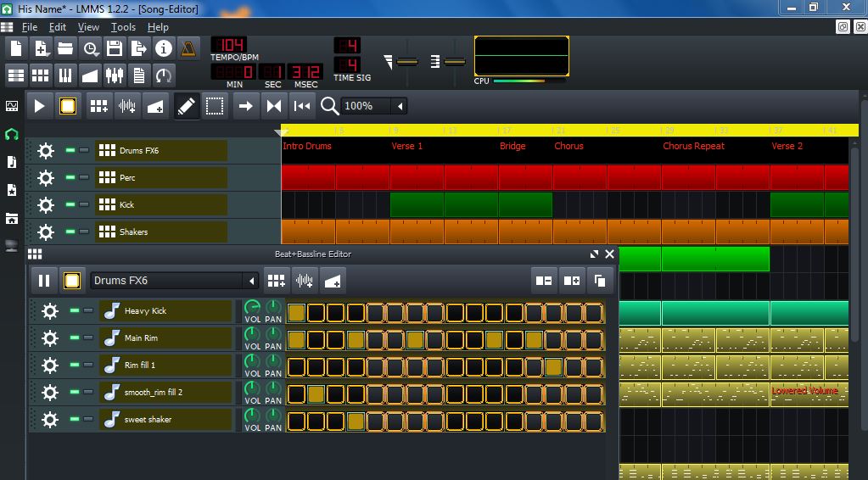Open Drums FX6 track settings gear
The image size is (868, 480).
[45, 150]
